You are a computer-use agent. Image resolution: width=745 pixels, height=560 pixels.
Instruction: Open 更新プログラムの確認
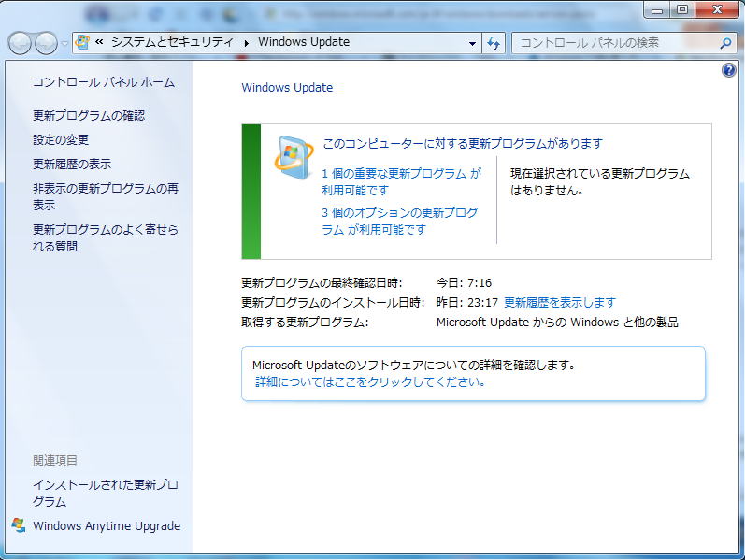tap(89, 116)
